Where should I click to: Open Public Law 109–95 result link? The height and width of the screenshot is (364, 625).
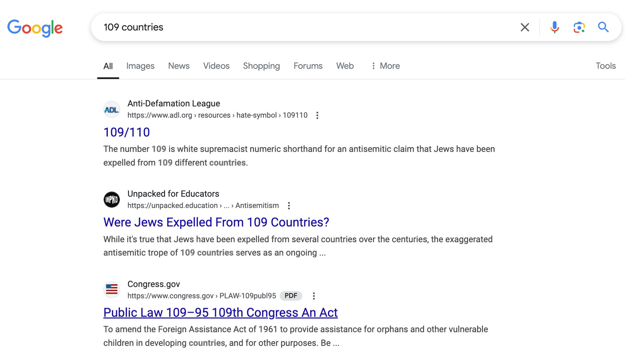pos(220,313)
